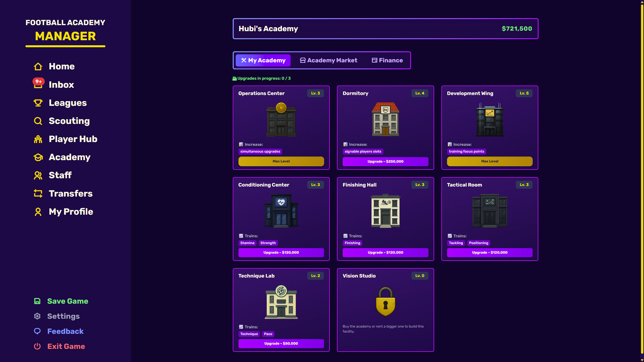
Task: Select the My Academy tab
Action: coord(263,60)
